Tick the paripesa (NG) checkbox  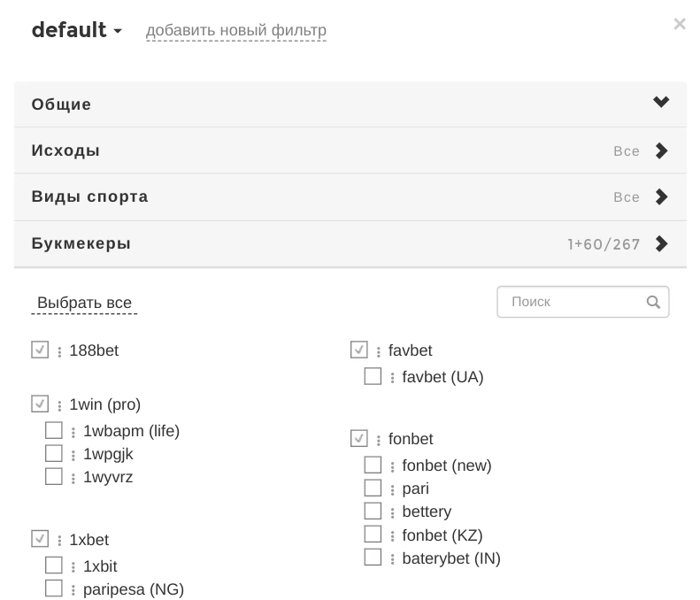tap(54, 588)
